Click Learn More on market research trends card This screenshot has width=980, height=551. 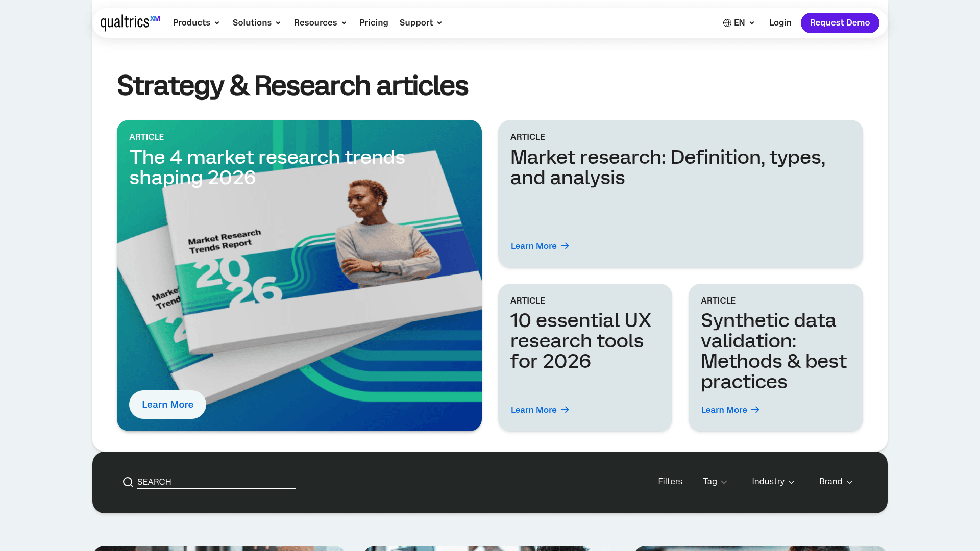tap(167, 405)
